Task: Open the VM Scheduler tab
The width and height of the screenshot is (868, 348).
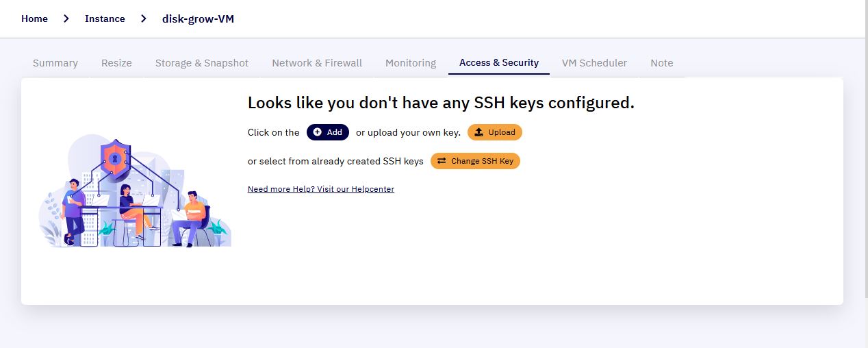Action: click(x=594, y=63)
